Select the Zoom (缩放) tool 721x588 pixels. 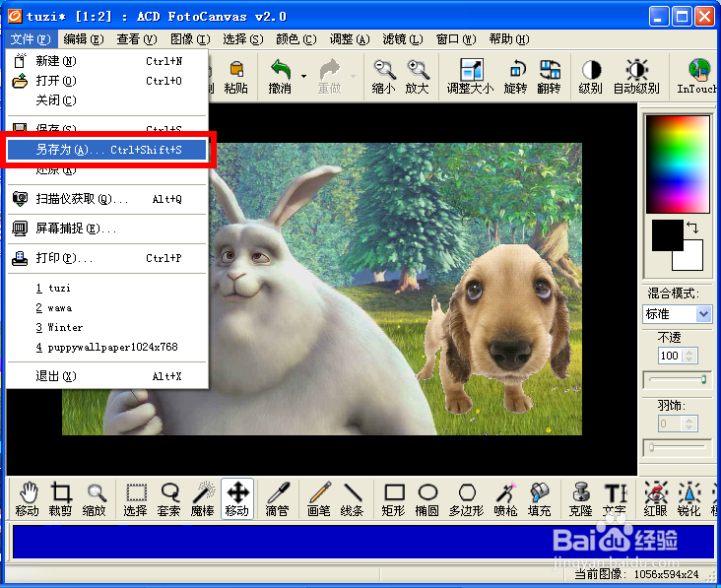[95, 499]
